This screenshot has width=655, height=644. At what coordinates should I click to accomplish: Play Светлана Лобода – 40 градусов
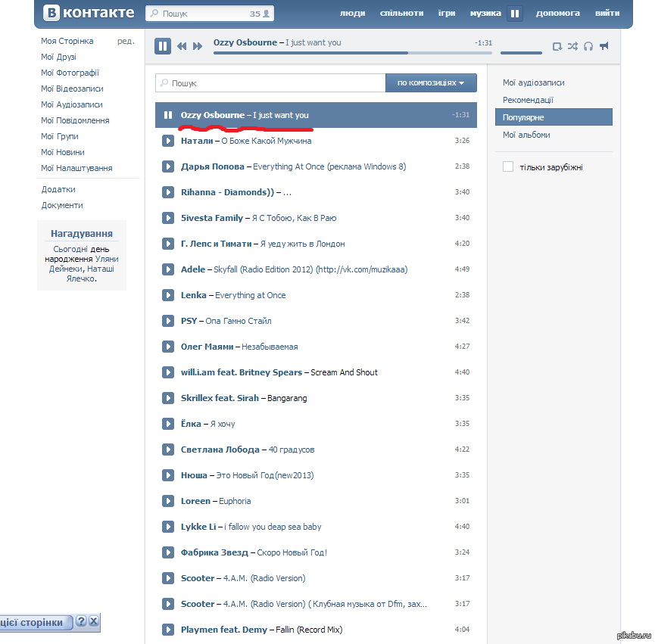tap(168, 450)
